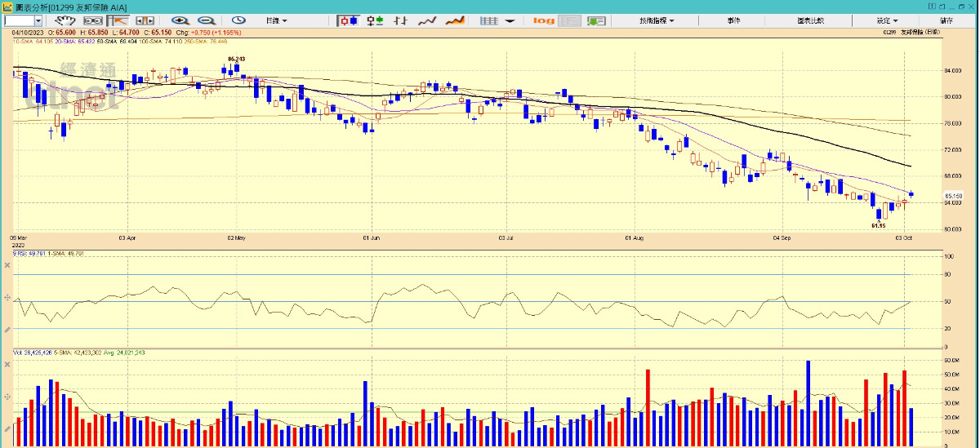Screen dimensions: 980x448
Task: Edit the volume panel settings pencil
Action: pos(7,427)
